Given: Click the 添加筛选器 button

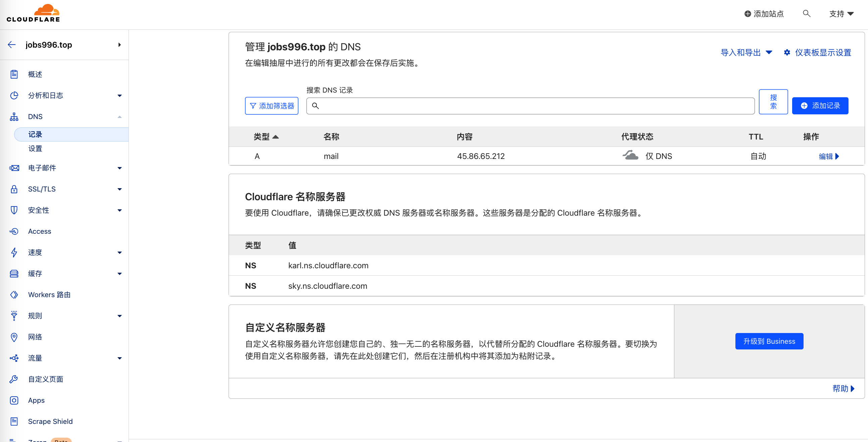Looking at the screenshot, I should [x=272, y=106].
